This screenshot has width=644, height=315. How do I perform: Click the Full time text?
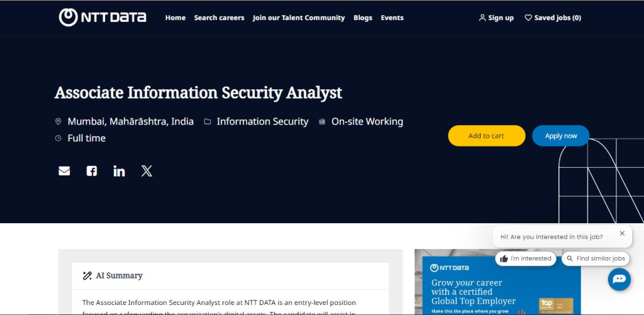[87, 138]
